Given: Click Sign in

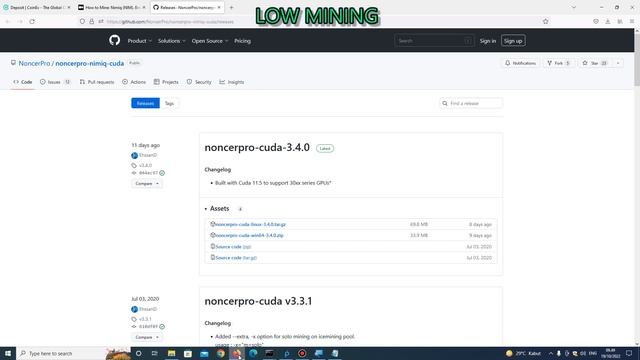Looking at the screenshot, I should pos(488,41).
